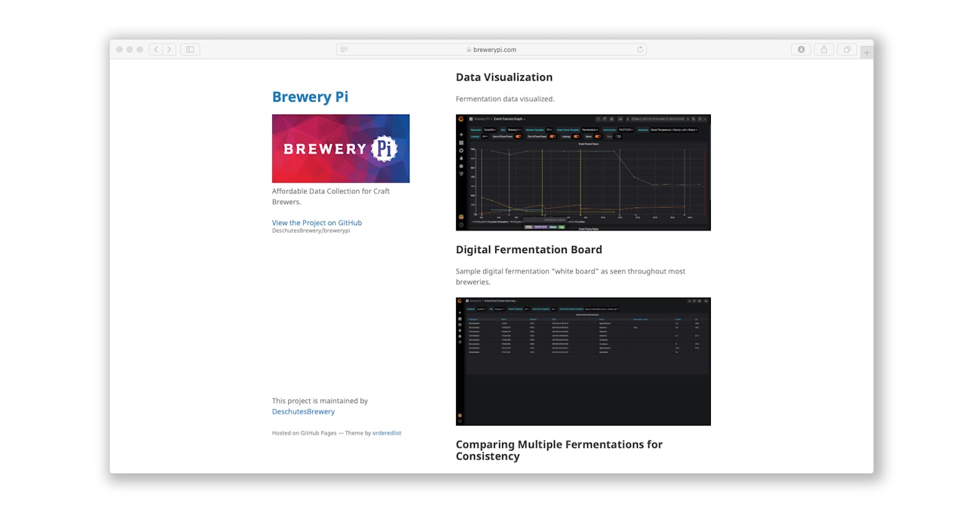Click the "Sample digital fermentation" description text

[571, 276]
